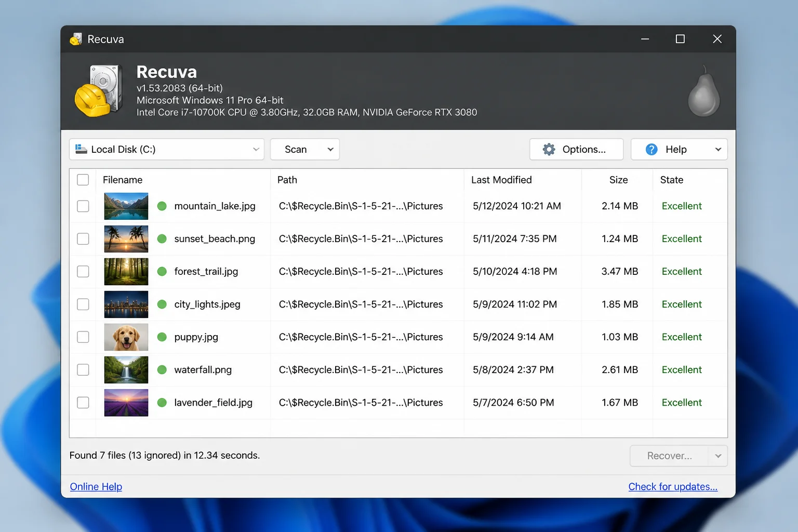Open the Options... dialog
The height and width of the screenshot is (532, 798).
[577, 150]
